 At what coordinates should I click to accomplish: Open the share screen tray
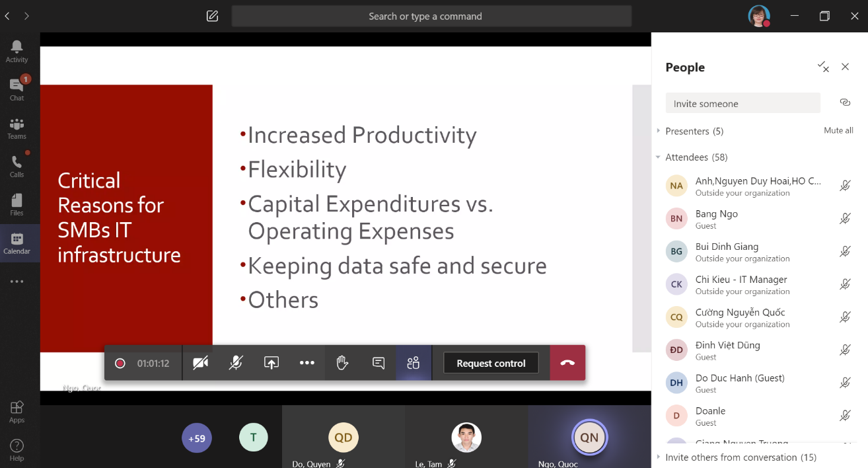click(271, 363)
